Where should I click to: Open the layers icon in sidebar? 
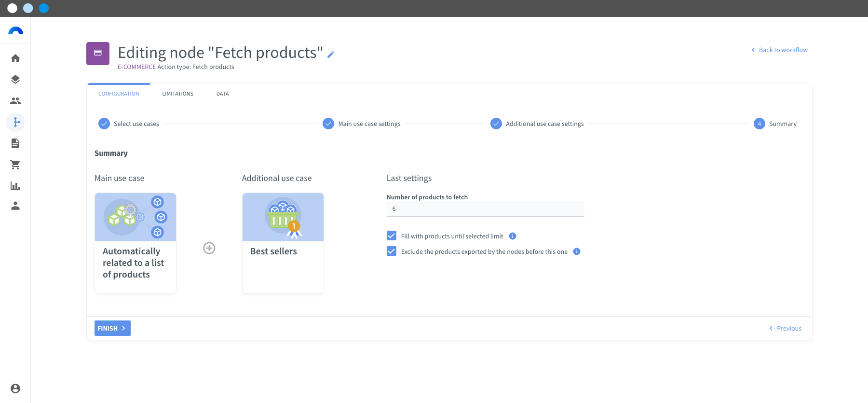tap(15, 80)
